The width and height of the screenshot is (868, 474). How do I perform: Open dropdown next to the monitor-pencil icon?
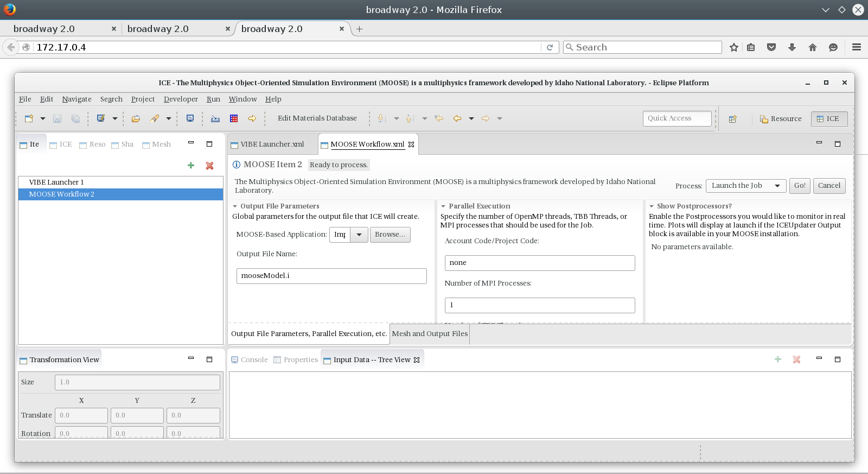tap(114, 118)
